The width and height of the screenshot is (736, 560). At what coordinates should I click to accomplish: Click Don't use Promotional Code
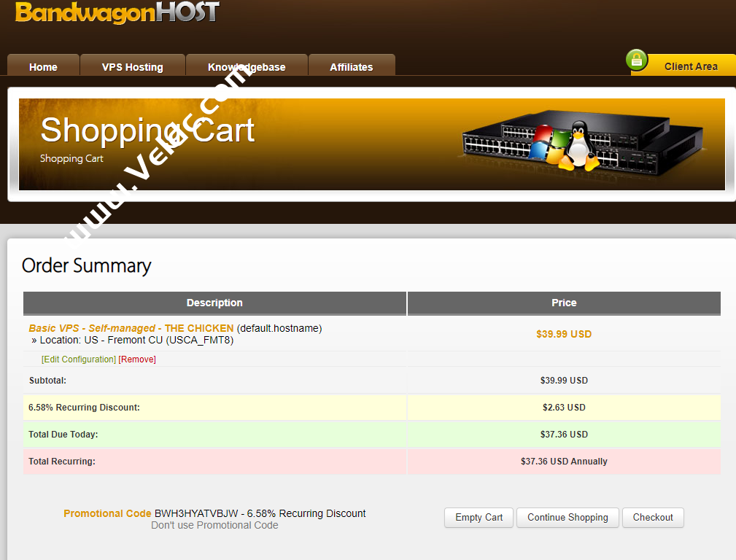click(x=214, y=525)
